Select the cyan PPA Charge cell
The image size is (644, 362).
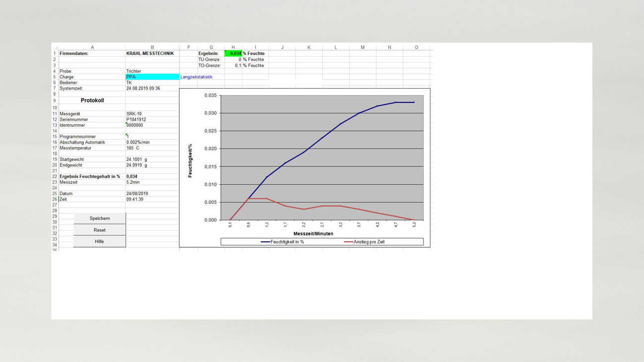coord(152,77)
